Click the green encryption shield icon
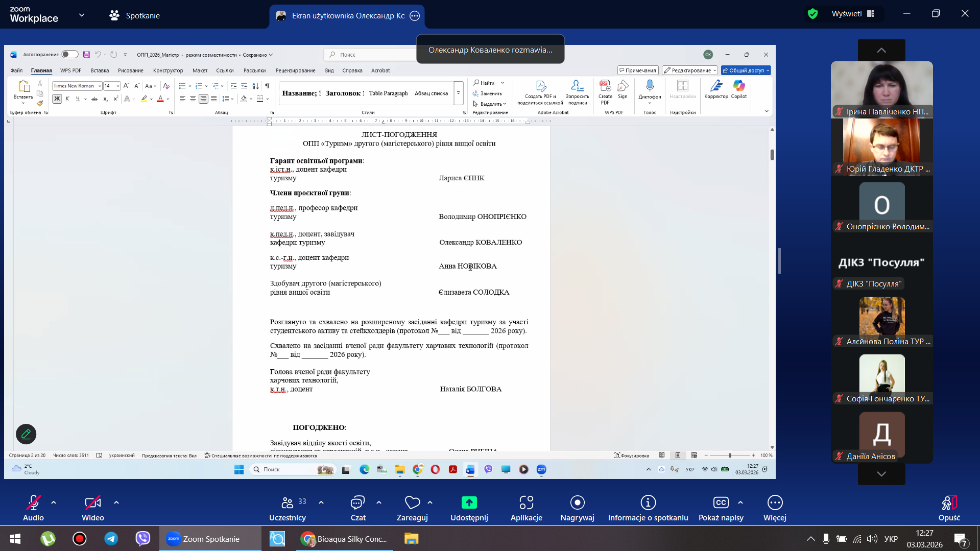Screen dimensions: 980x551 [x=812, y=14]
